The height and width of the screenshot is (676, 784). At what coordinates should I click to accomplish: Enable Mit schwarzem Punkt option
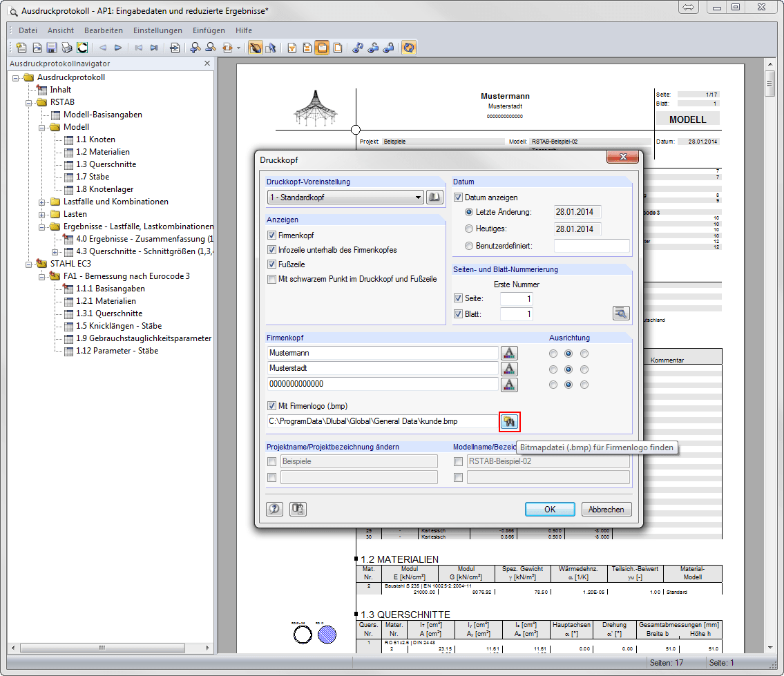[x=272, y=279]
